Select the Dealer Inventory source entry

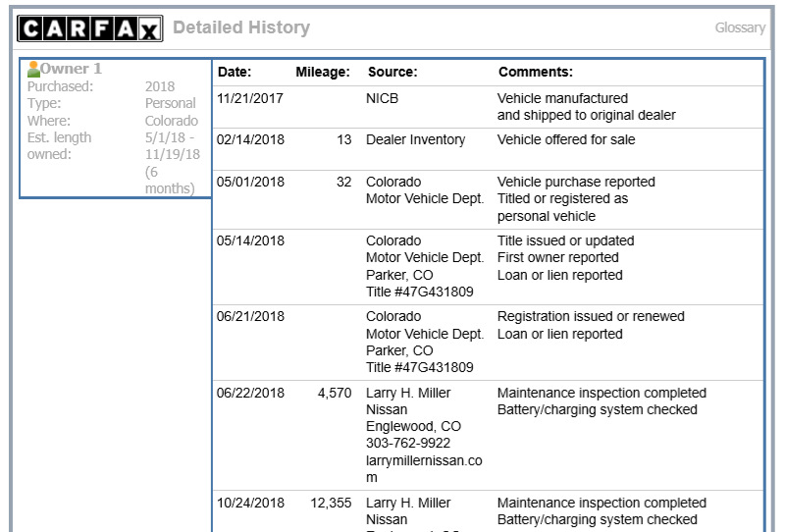point(415,139)
